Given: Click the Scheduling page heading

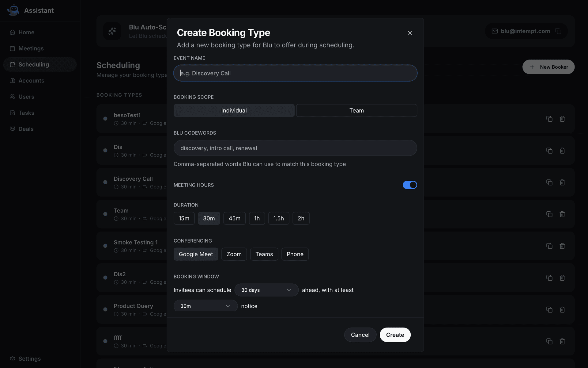Looking at the screenshot, I should tap(118, 65).
